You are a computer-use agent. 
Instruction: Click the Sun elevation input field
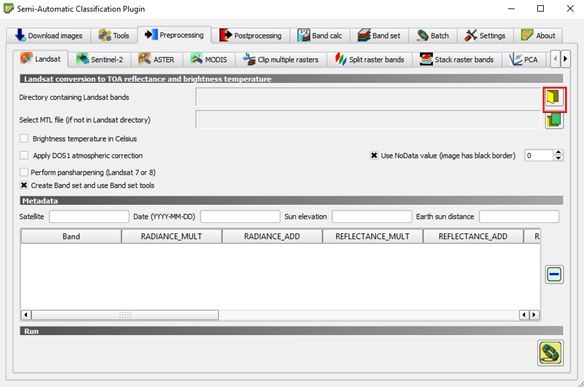pyautogui.click(x=372, y=217)
